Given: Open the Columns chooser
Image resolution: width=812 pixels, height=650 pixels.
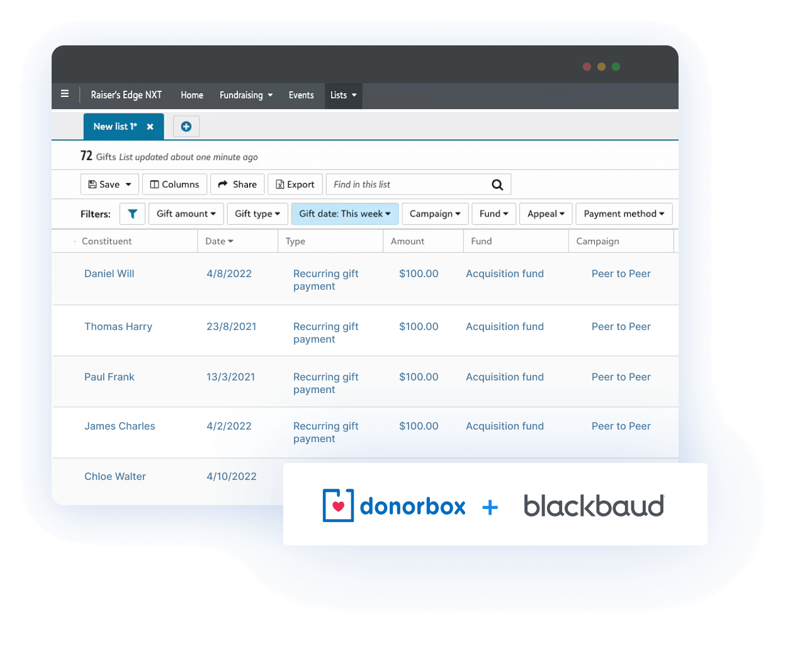Looking at the screenshot, I should click(x=175, y=185).
